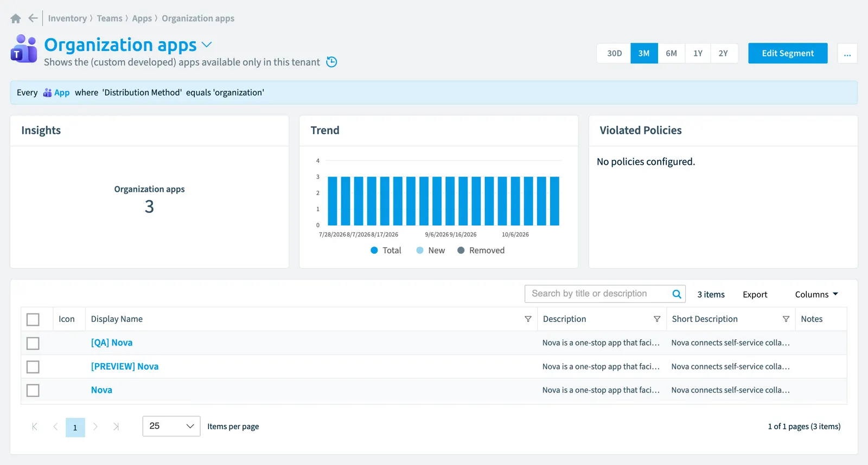Viewport: 868px width, 465px height.
Task: Select the 2Y time range tab
Action: [723, 53]
